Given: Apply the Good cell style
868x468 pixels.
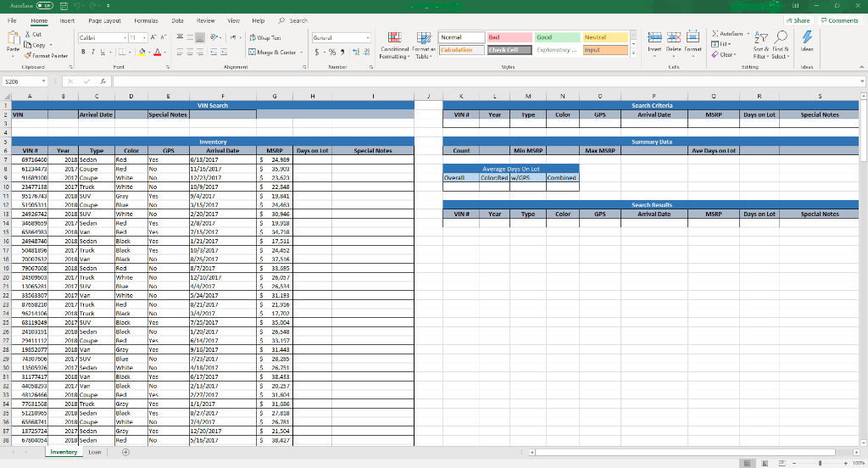Looking at the screenshot, I should click(558, 37).
